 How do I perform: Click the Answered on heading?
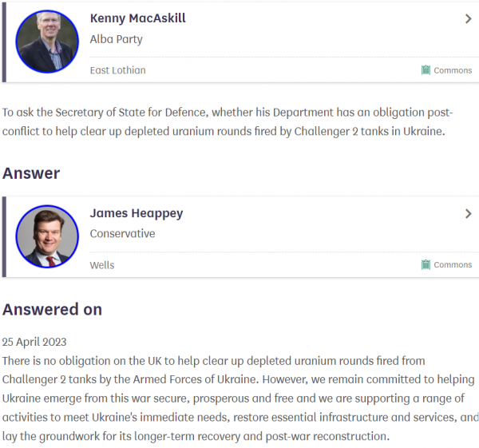52,309
